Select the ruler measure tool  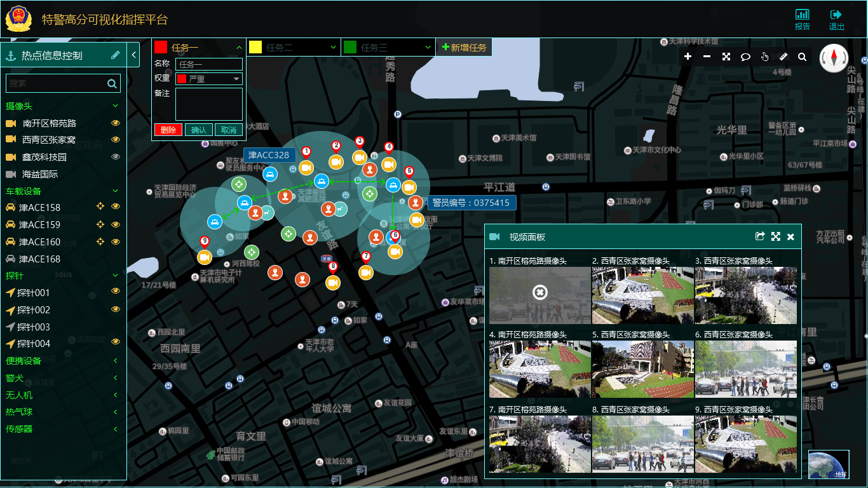783,57
